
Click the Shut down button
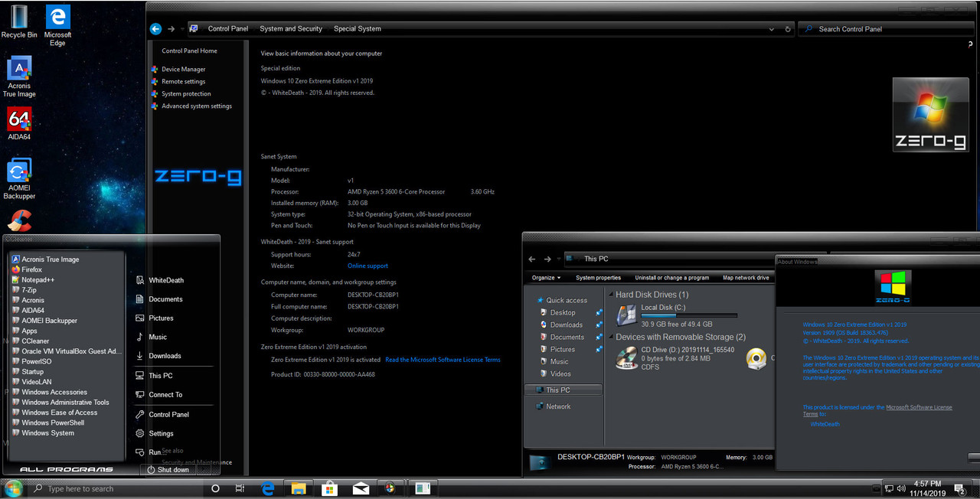click(168, 470)
